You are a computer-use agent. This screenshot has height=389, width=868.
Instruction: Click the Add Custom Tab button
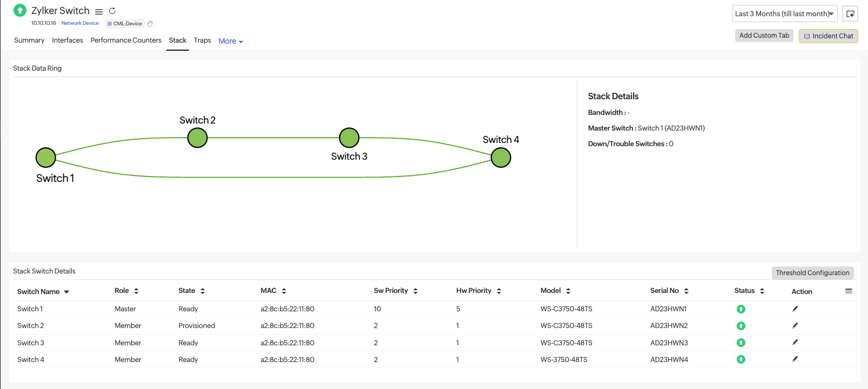(x=764, y=36)
